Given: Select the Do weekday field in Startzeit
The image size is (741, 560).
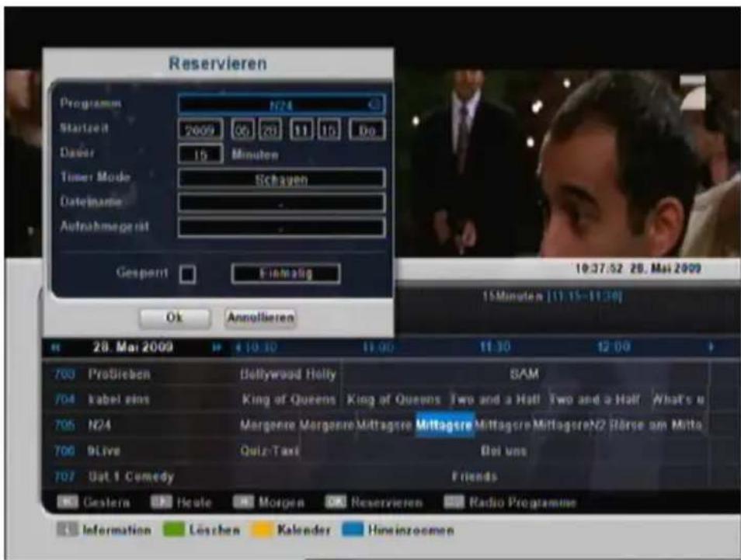Looking at the screenshot, I should click(367, 130).
